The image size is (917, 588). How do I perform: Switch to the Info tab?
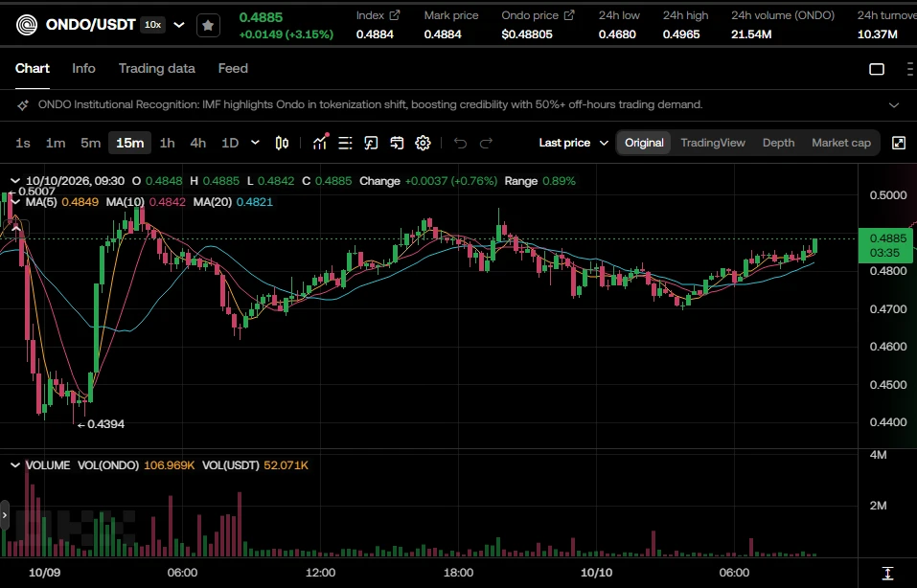(83, 68)
